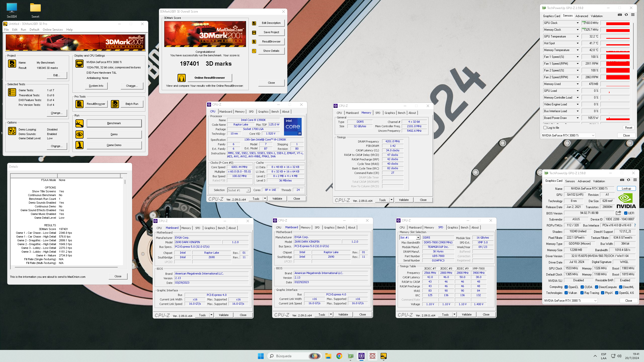Click the Save Project floppy icon

[254, 32]
